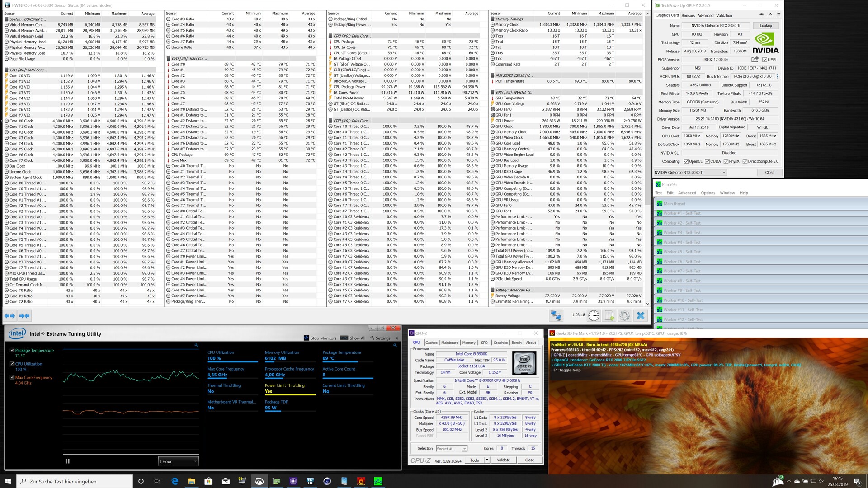Click GPU-Z screenshot camera icon

pos(761,14)
